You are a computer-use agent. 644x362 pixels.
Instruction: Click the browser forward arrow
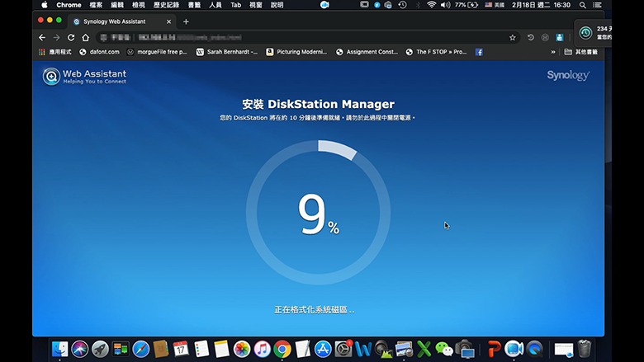(x=56, y=37)
